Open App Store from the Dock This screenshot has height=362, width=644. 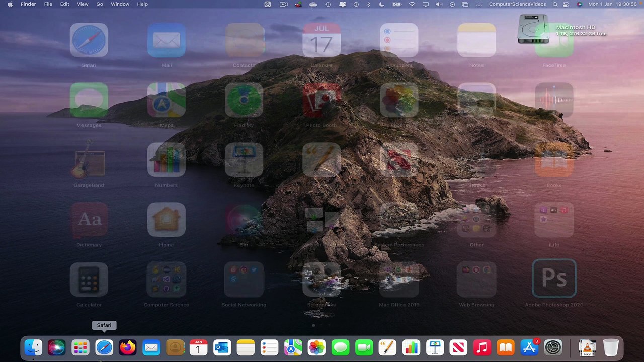pyautogui.click(x=530, y=347)
